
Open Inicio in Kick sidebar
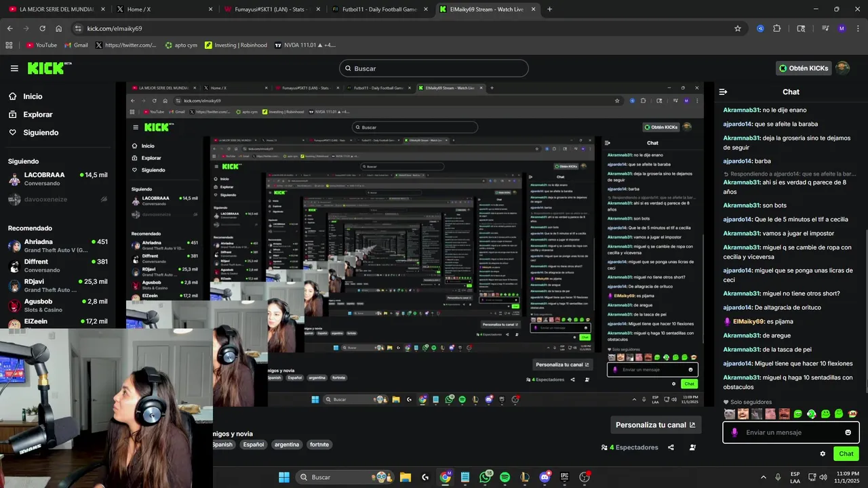coord(26,96)
